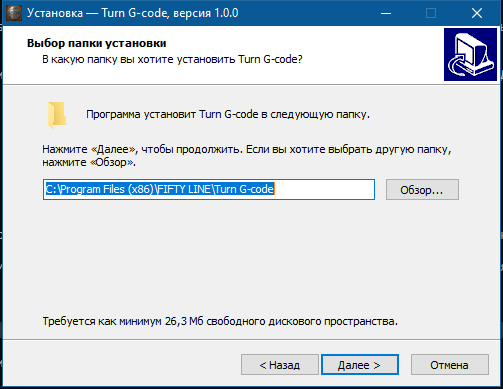Open folder browser with Обзор button
Image resolution: width=503 pixels, height=389 pixels.
(x=422, y=190)
